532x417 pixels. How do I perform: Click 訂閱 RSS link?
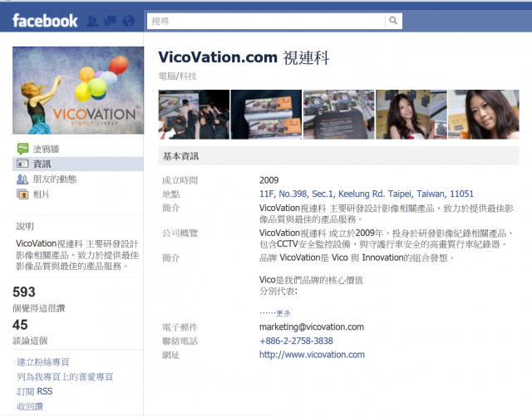point(35,391)
